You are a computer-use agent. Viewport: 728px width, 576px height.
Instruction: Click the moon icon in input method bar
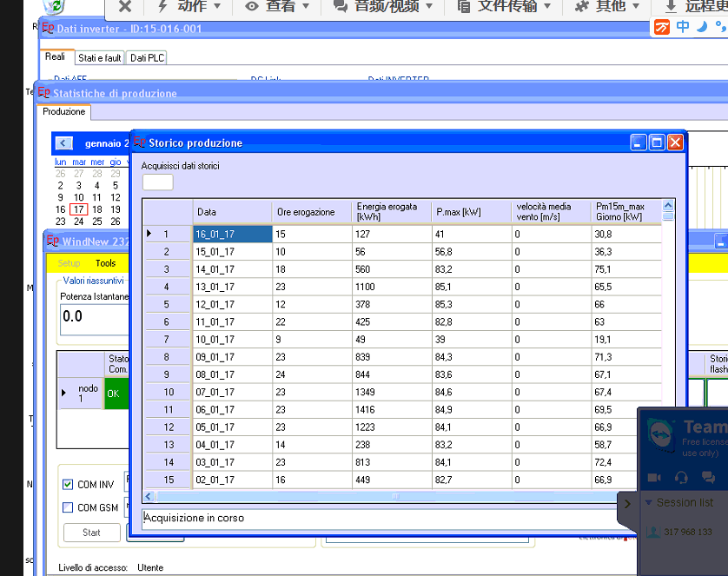pos(702,27)
